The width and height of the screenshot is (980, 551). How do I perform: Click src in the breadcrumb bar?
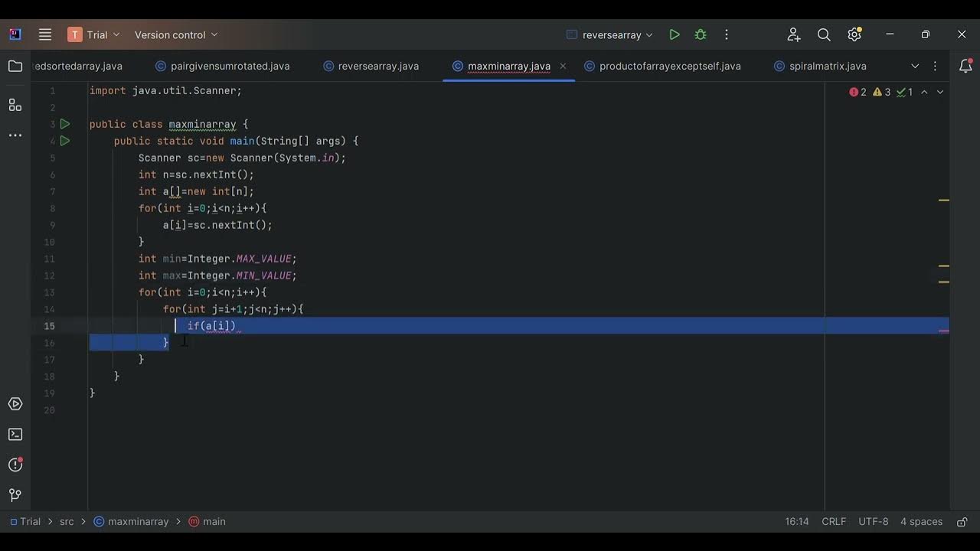[x=67, y=522]
